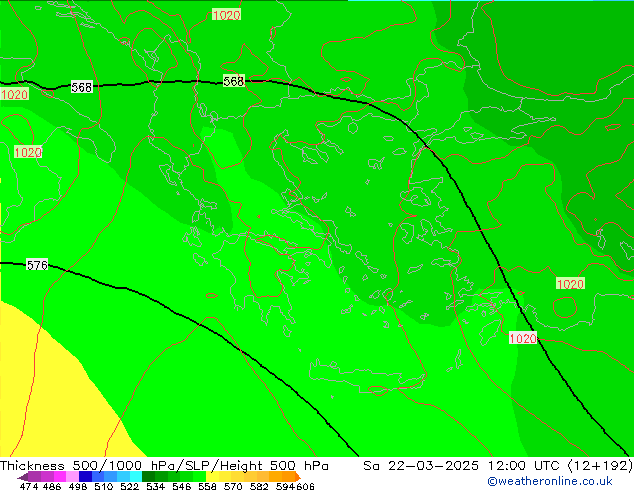This screenshot has height=490, width=634.
Task: Click the forecast date Sa 22-03-2025 text
Action: click(x=421, y=466)
